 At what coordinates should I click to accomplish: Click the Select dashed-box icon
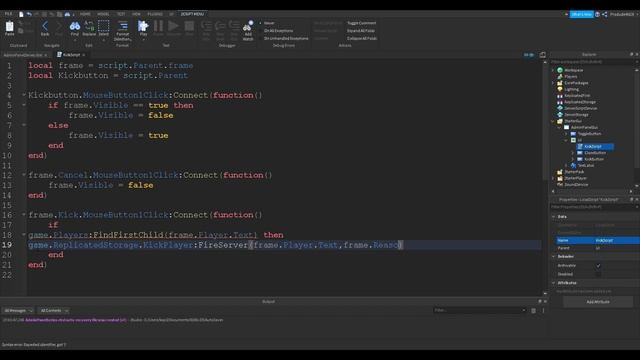(104, 27)
